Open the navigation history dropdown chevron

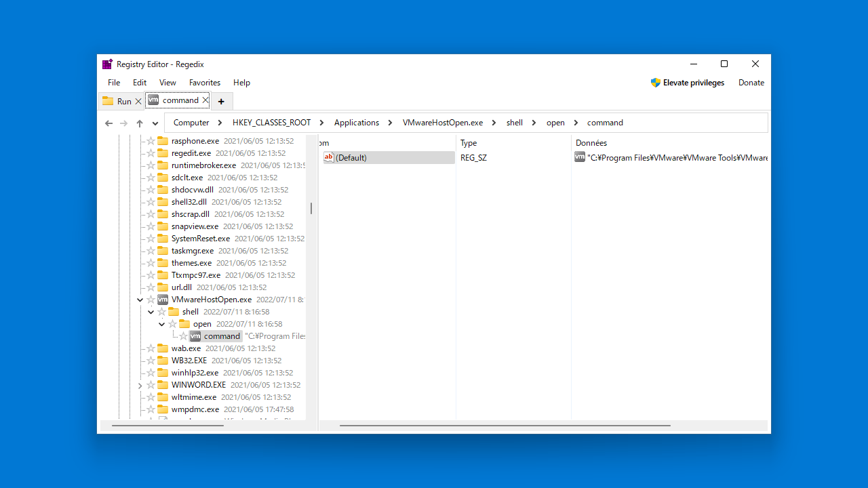155,123
